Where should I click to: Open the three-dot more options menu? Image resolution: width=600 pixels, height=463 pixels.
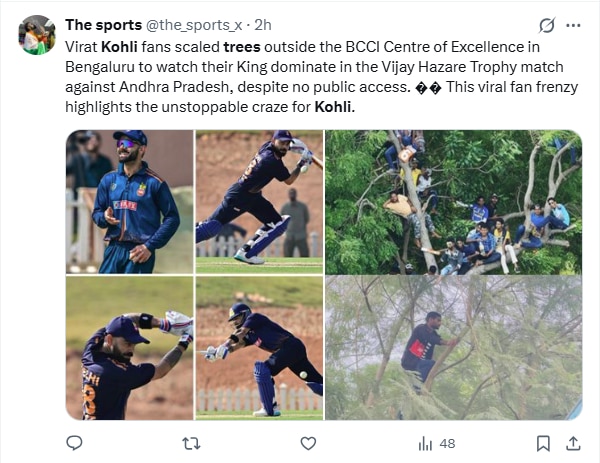point(573,25)
